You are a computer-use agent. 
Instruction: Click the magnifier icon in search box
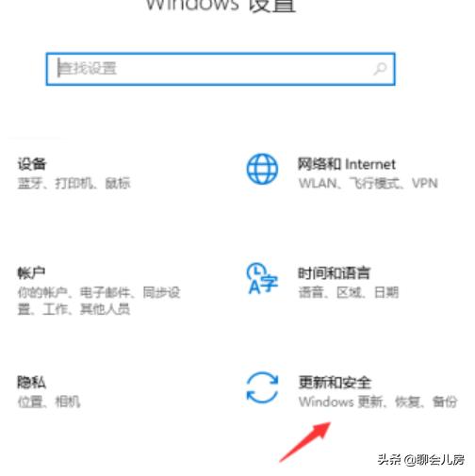click(380, 69)
